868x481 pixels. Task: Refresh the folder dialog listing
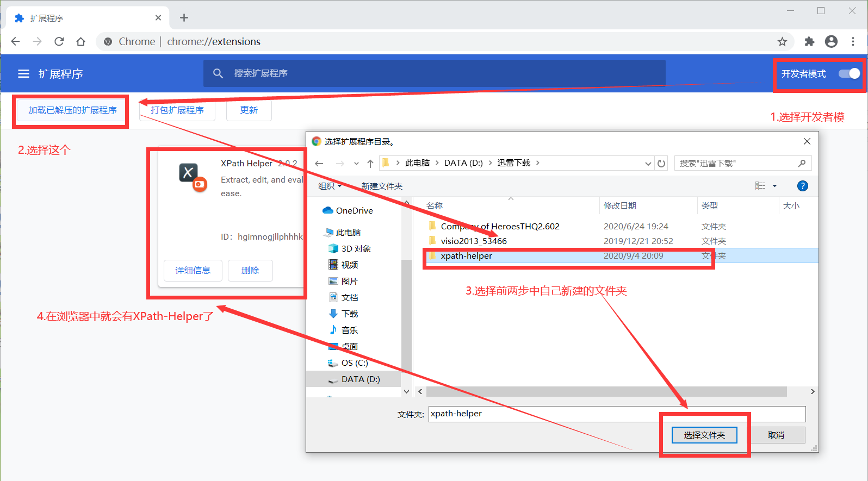click(661, 164)
